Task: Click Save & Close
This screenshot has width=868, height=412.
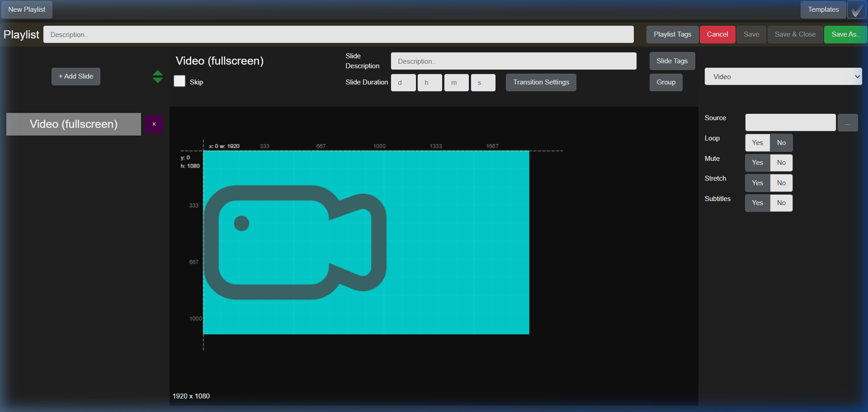Action: pyautogui.click(x=795, y=34)
